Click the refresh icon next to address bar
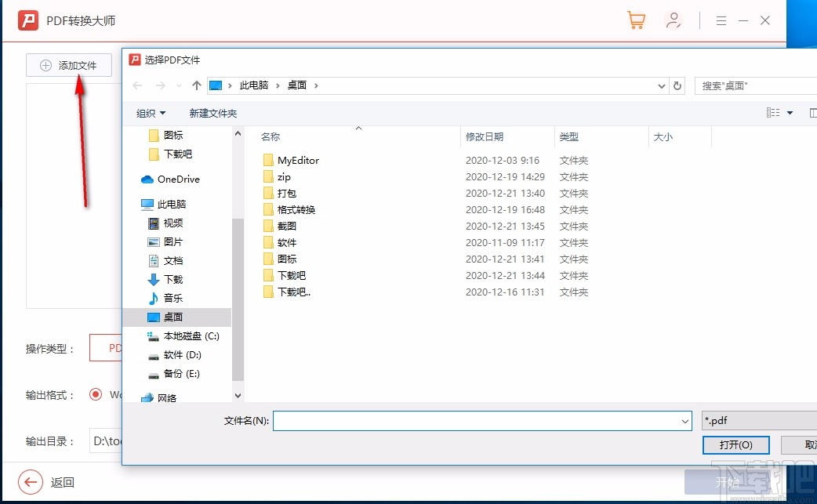Viewport: 817px width, 504px height. pyautogui.click(x=677, y=85)
